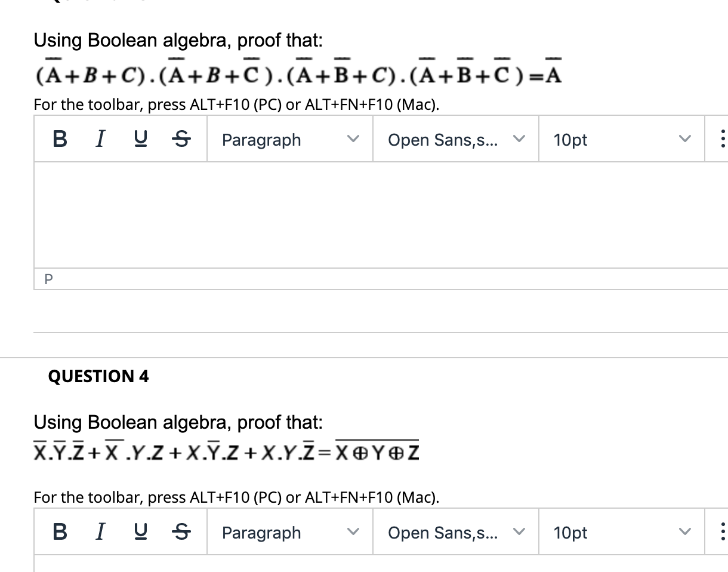The height and width of the screenshot is (572, 728).
Task: Toggle Underline in Question 3 editor
Action: (x=140, y=139)
